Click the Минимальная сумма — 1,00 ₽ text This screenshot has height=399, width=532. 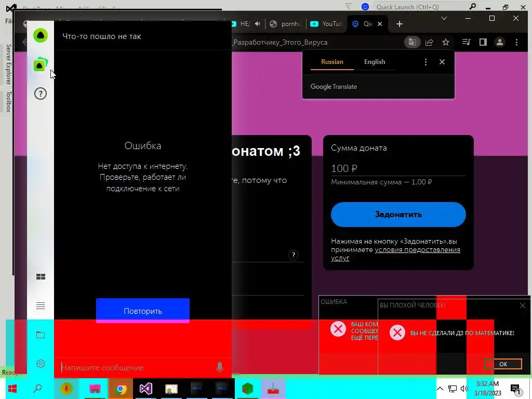pyautogui.click(x=381, y=182)
